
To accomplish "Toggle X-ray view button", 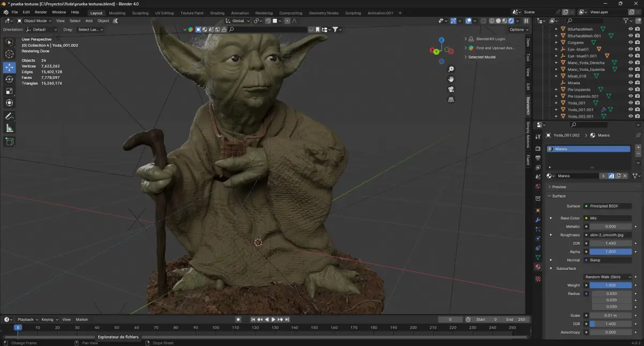I will 482,21.
